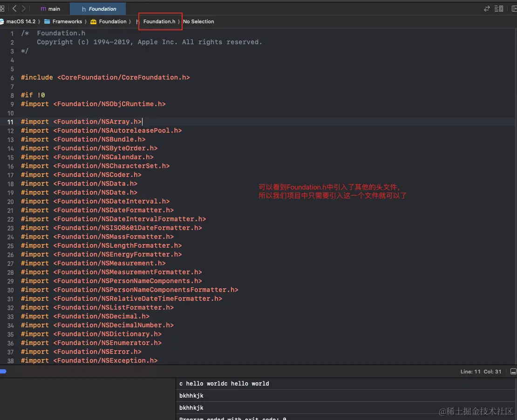
Task: Open the related items grid menu
Action: tap(2, 9)
